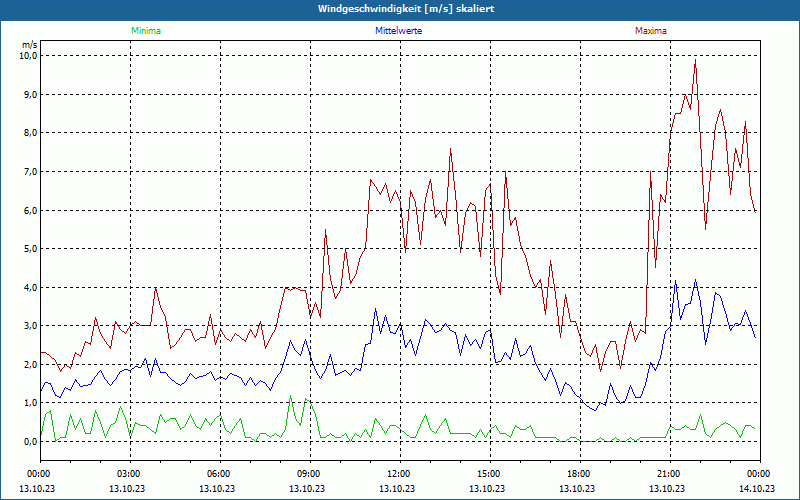Image resolution: width=800 pixels, height=500 pixels.
Task: Click the 13.10.23 date under 12:00
Action: point(397,488)
